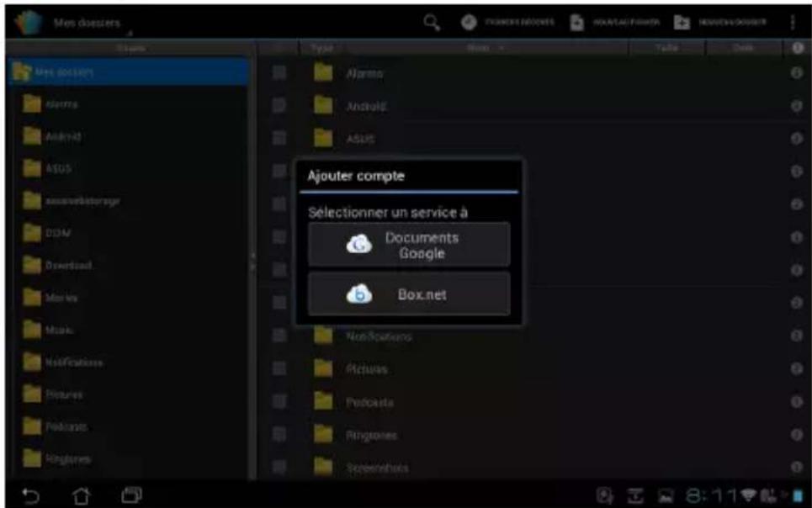Tap the picture notification icon in system bar
Viewport: 812px width, 508px height.
click(x=666, y=496)
